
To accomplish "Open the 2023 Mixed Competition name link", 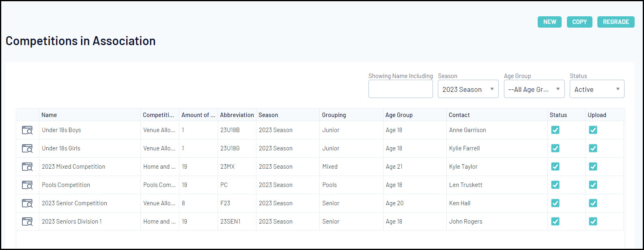I will [x=73, y=167].
